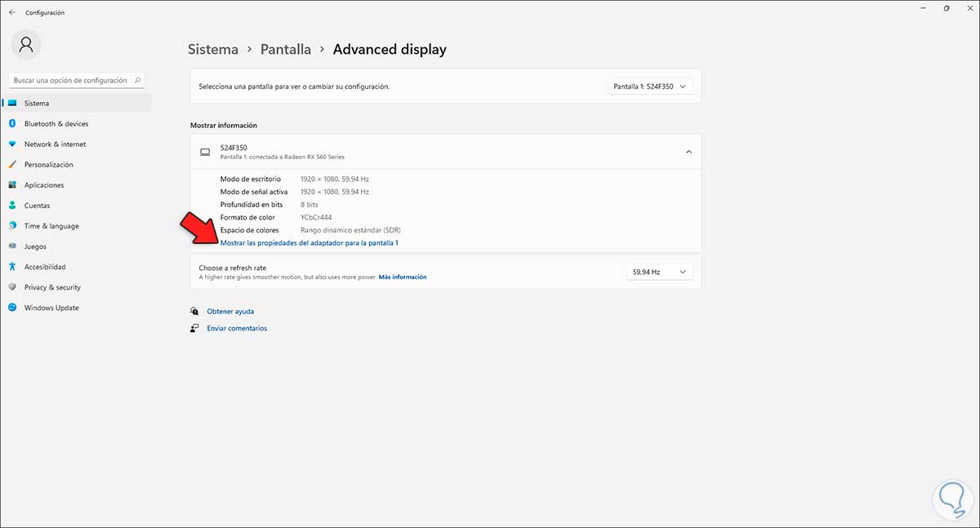
Task: Open Accesibilidad figure icon
Action: point(13,267)
